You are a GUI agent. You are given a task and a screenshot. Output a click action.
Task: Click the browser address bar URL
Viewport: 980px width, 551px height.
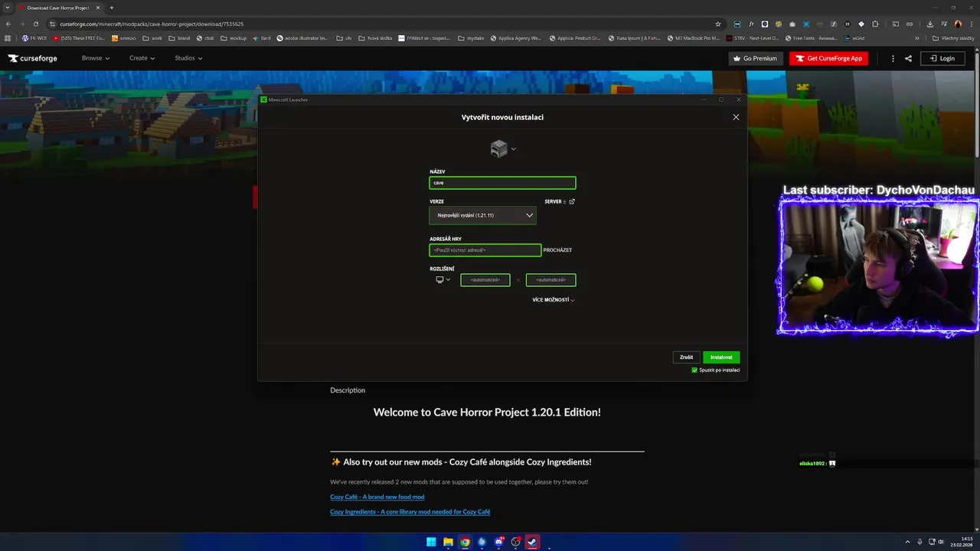(152, 24)
